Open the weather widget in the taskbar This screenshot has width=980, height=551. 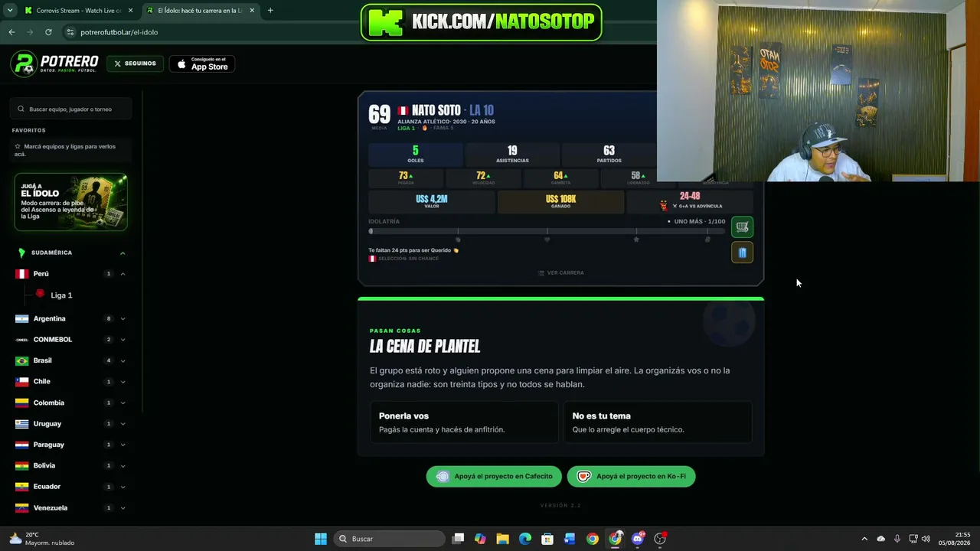pos(42,539)
